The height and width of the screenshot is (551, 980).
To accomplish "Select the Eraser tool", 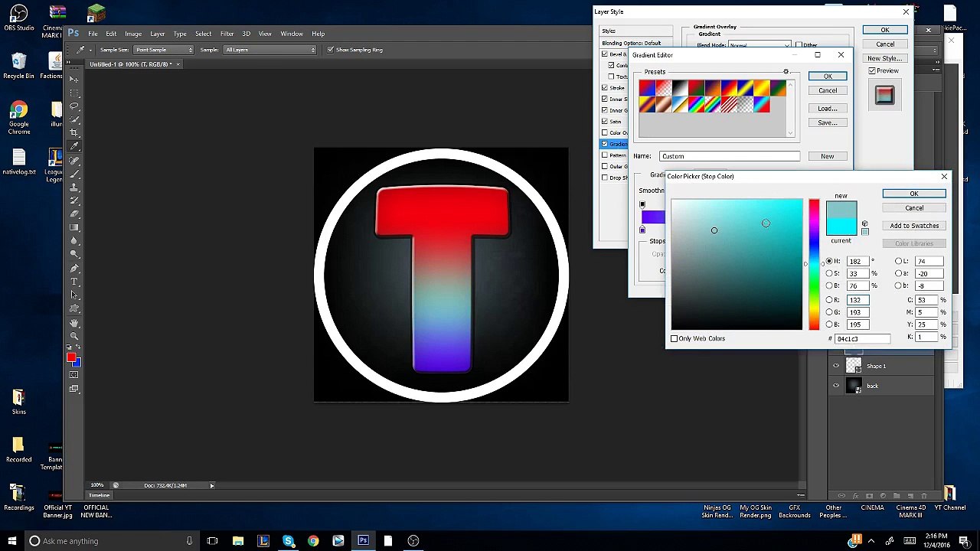I will 74,214.
